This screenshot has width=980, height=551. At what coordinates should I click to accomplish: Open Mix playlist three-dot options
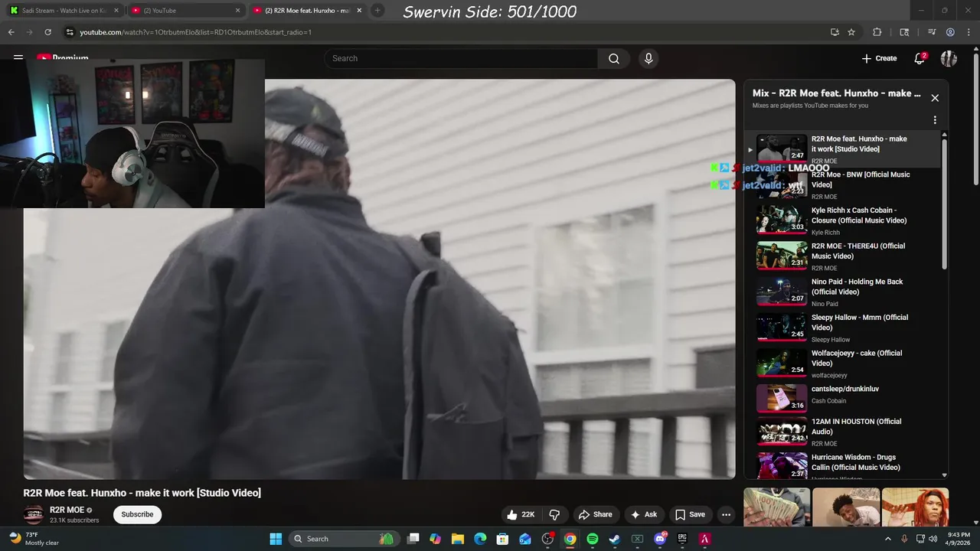click(935, 120)
